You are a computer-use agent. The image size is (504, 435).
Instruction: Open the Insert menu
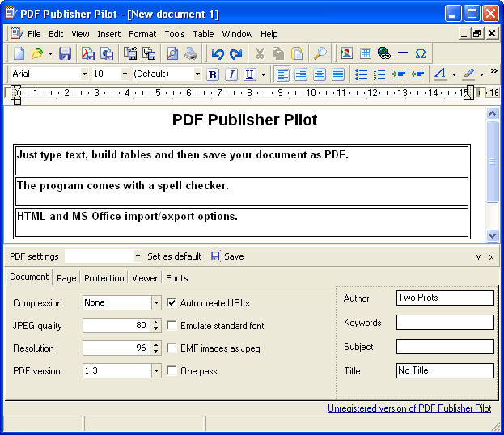[x=109, y=34]
